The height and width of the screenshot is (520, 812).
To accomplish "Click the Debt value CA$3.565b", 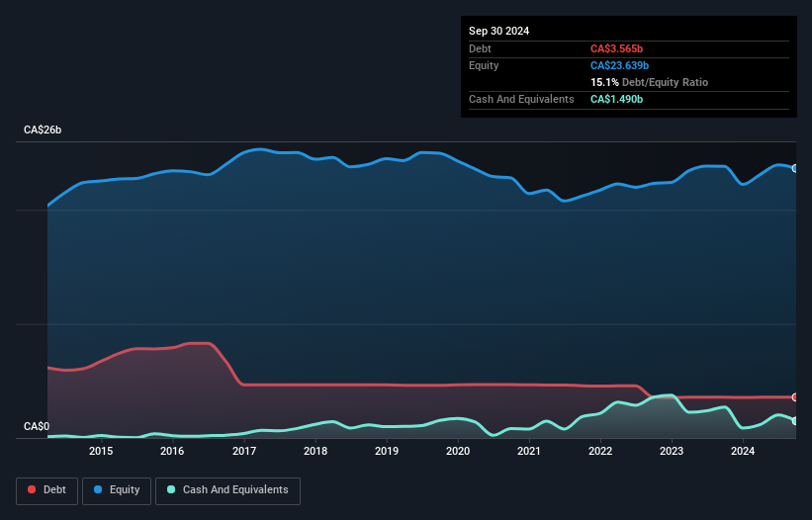I will click(616, 48).
